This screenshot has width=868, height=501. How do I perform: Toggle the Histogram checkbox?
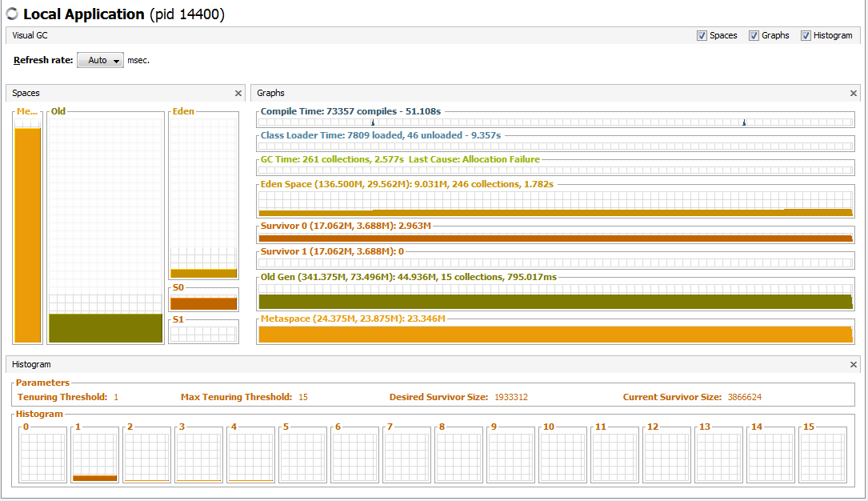(806, 35)
